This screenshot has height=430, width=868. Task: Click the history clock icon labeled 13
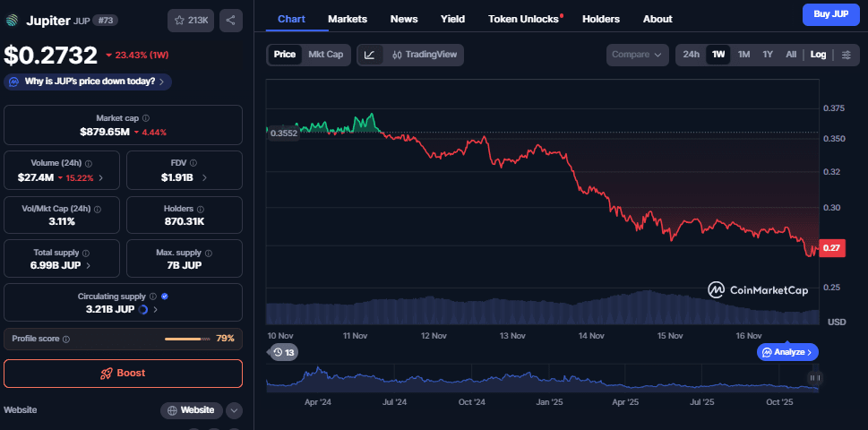tap(283, 352)
